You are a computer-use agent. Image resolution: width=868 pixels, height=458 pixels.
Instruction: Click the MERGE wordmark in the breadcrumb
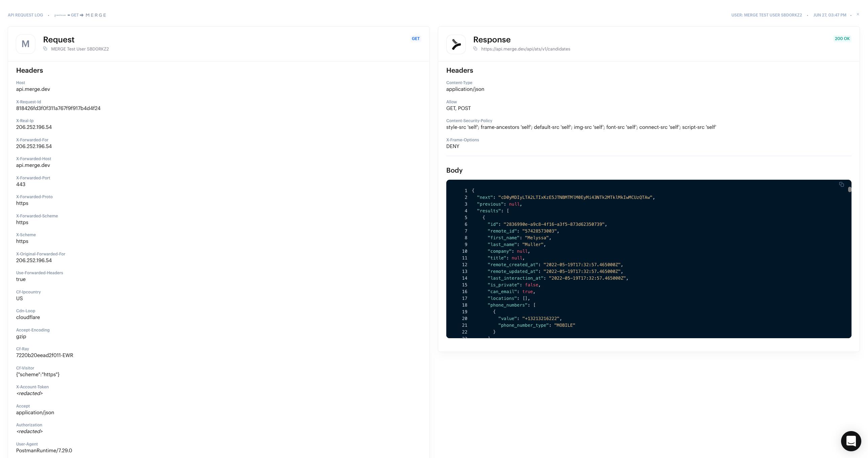tap(96, 15)
